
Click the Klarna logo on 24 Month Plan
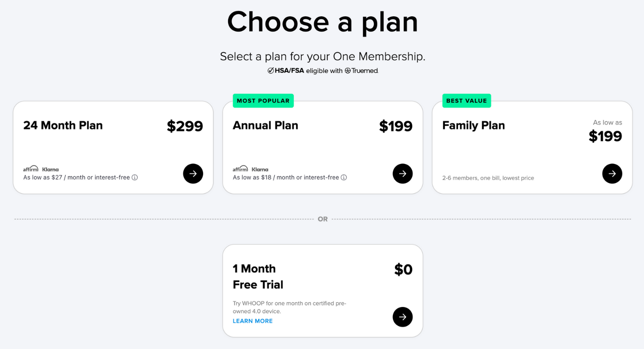point(50,170)
